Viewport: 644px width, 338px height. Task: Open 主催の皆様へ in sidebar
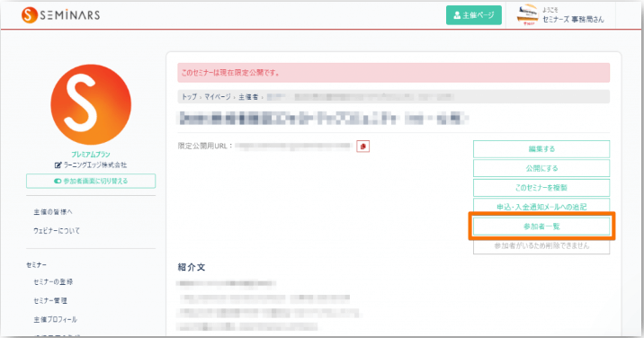[x=53, y=212]
